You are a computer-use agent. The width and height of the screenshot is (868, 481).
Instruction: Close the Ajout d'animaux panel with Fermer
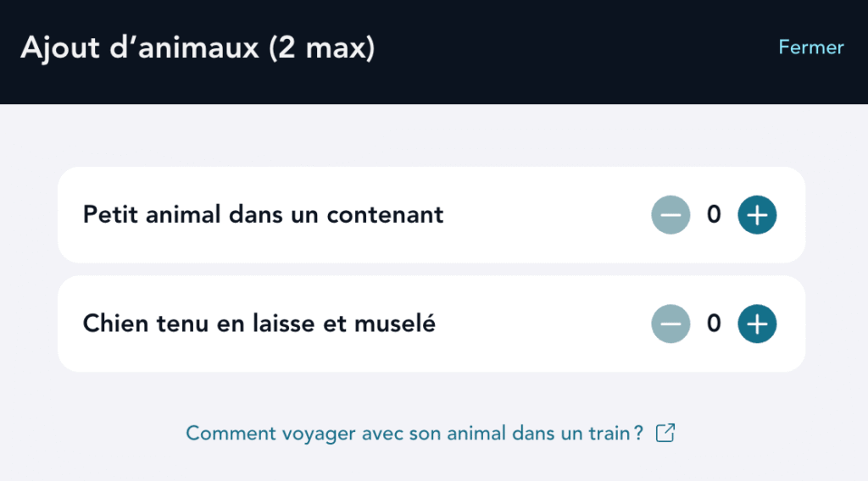tap(810, 47)
